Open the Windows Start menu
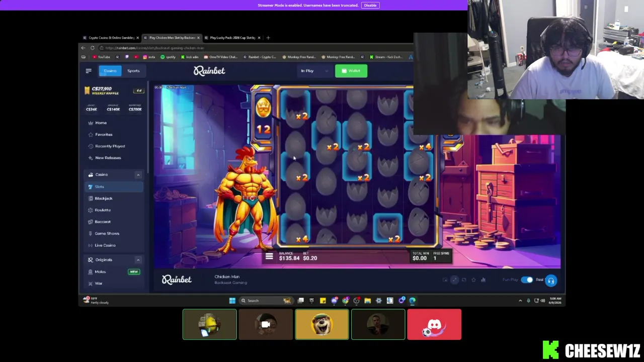 pyautogui.click(x=232, y=301)
